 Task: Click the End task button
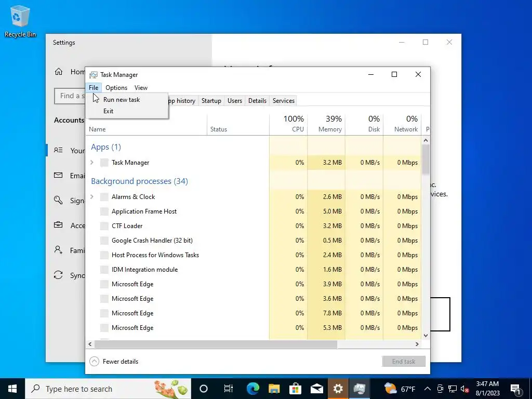point(404,362)
